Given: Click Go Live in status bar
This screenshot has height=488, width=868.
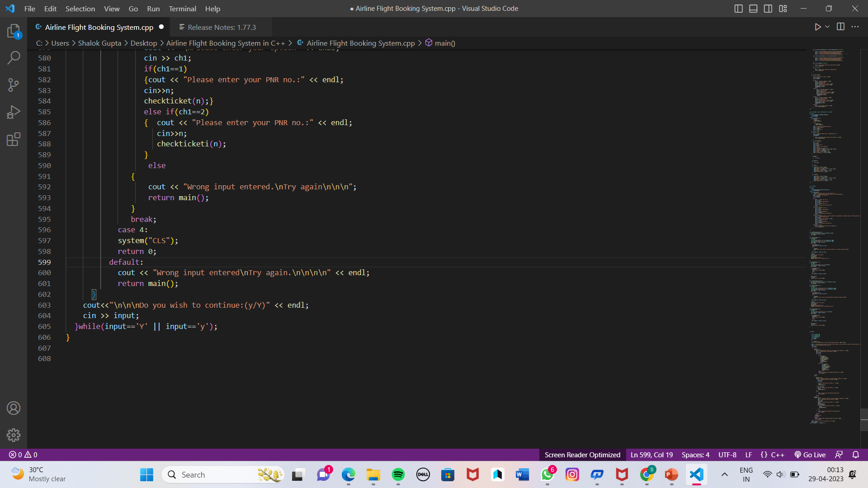Looking at the screenshot, I should point(810,455).
